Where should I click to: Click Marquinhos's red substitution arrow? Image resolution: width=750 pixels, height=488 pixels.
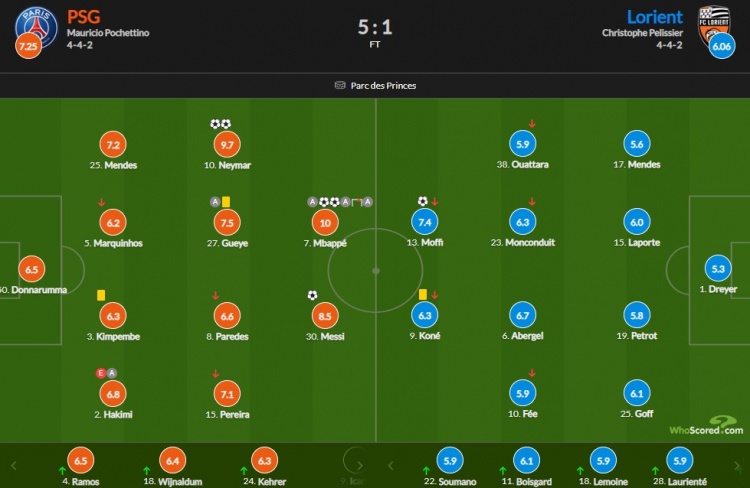click(101, 202)
